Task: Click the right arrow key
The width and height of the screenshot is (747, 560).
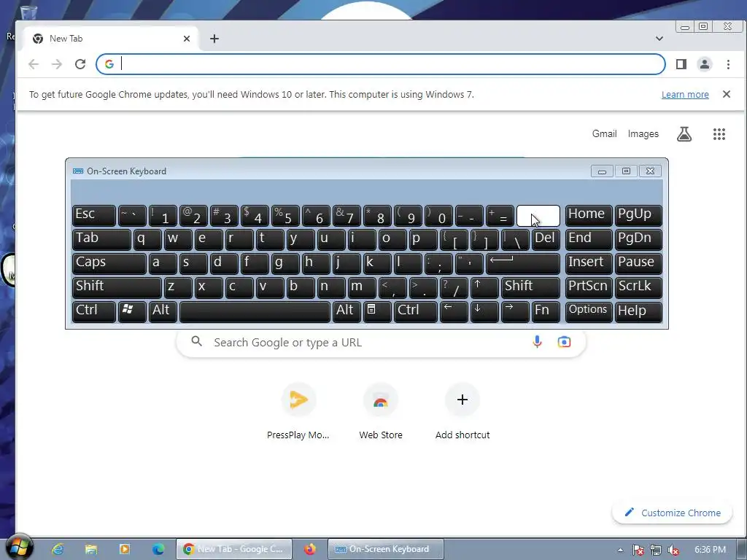Action: (515, 311)
